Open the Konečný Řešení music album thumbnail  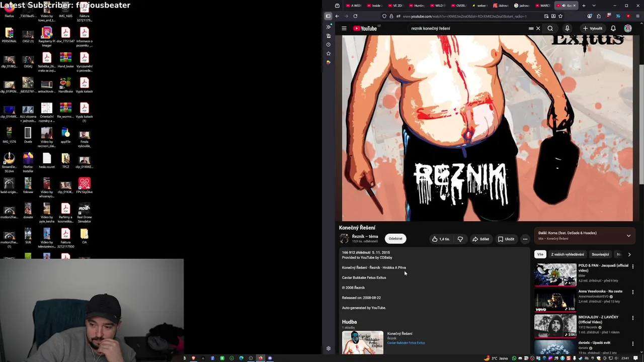pos(363,342)
